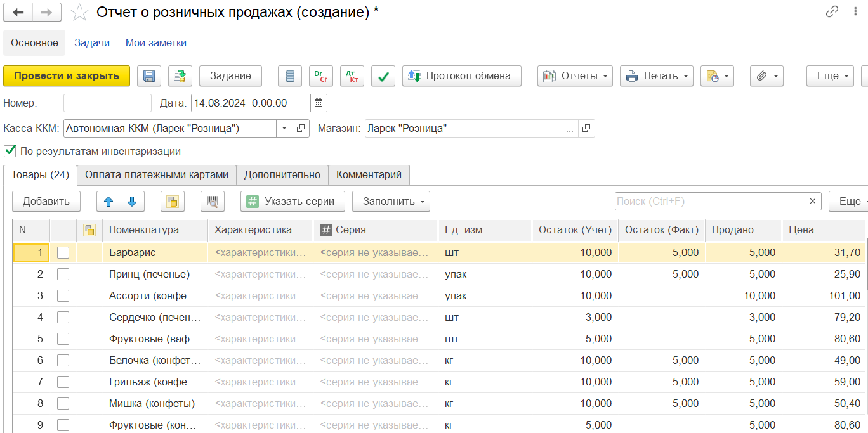Tick the checkbox in Белочка row
This screenshot has height=433, width=868.
(x=63, y=360)
